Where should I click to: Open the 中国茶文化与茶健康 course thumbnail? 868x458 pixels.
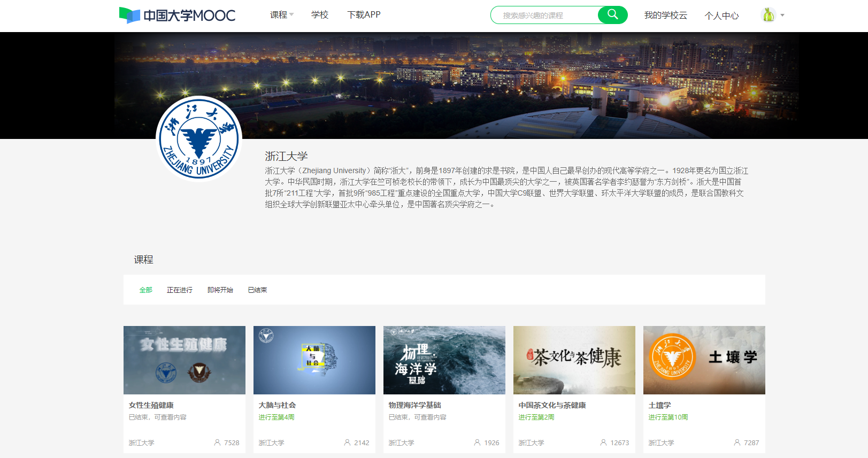point(574,360)
